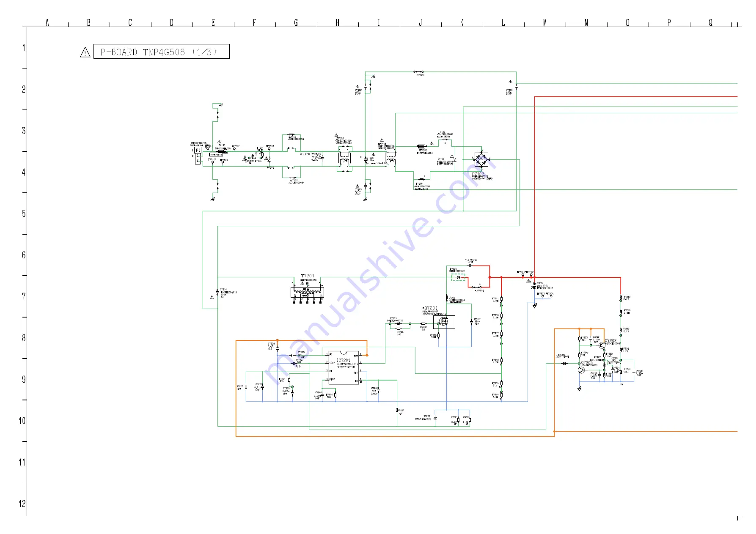Image resolution: width=756 pixels, height=534 pixels.
Task: Click the TP7202 test point circle
Action: 531,275
